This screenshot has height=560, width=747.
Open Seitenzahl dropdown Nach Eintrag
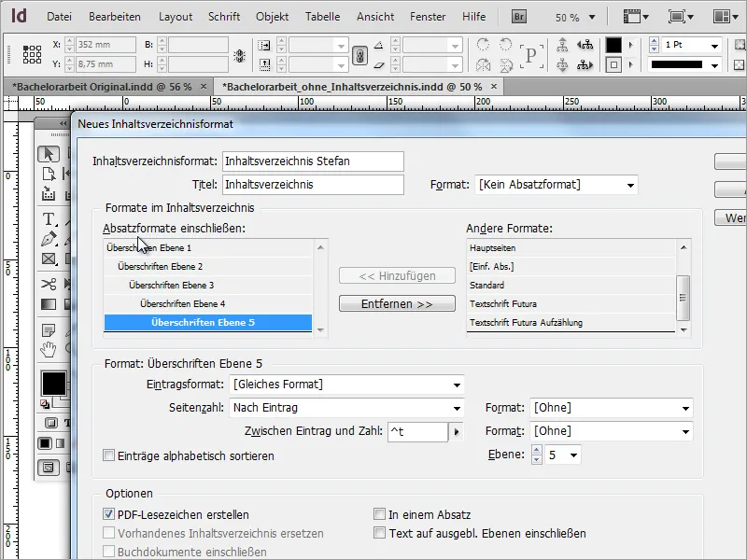click(x=346, y=408)
